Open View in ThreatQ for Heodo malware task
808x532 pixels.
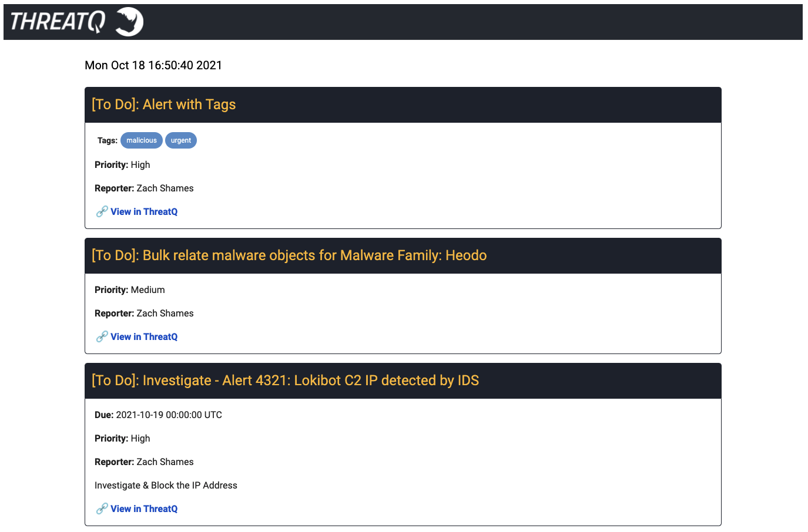(144, 336)
